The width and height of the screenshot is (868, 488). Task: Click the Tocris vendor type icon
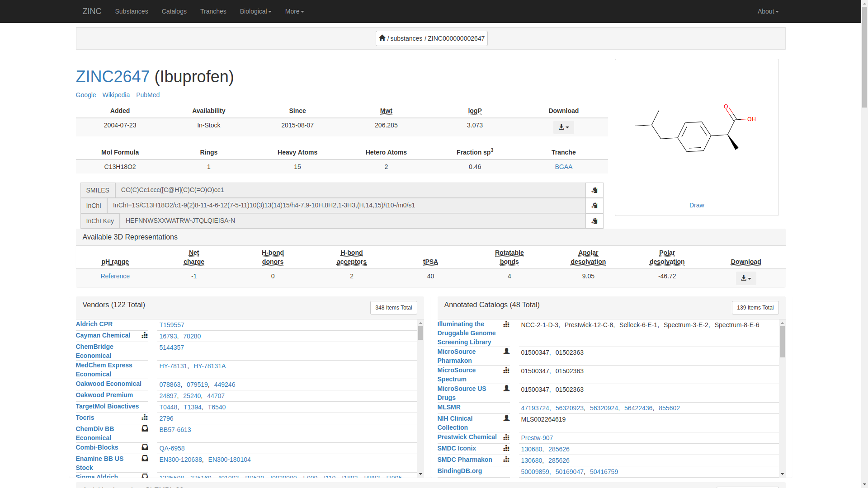point(145,418)
